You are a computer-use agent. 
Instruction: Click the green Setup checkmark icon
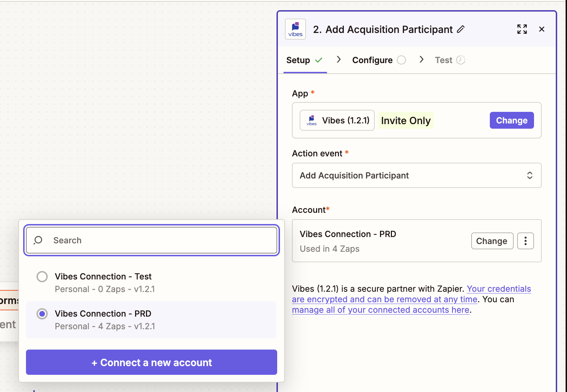tap(319, 60)
